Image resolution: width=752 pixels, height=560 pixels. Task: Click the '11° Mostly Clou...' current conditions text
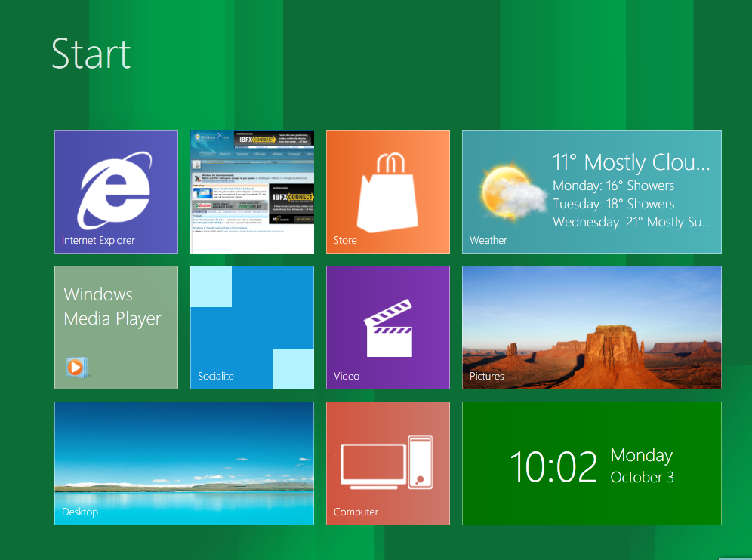point(631,162)
